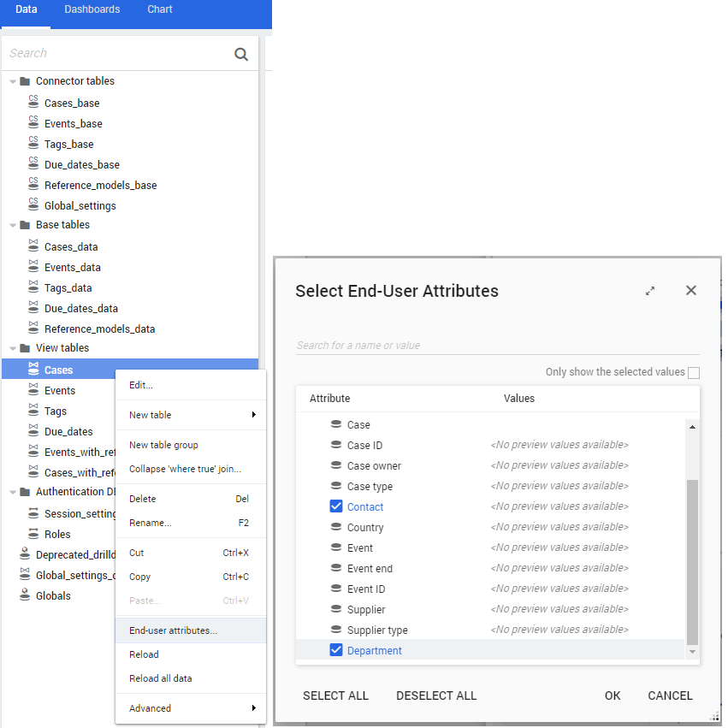Click the attribute list scroll down arrow

coord(692,652)
